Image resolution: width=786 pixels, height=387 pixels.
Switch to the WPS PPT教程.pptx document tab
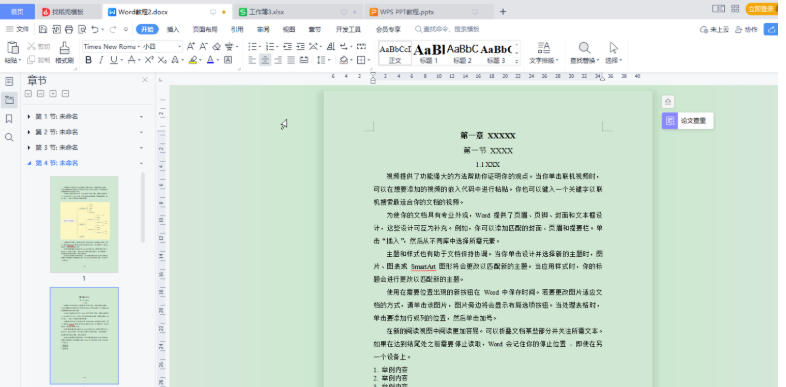click(x=430, y=12)
